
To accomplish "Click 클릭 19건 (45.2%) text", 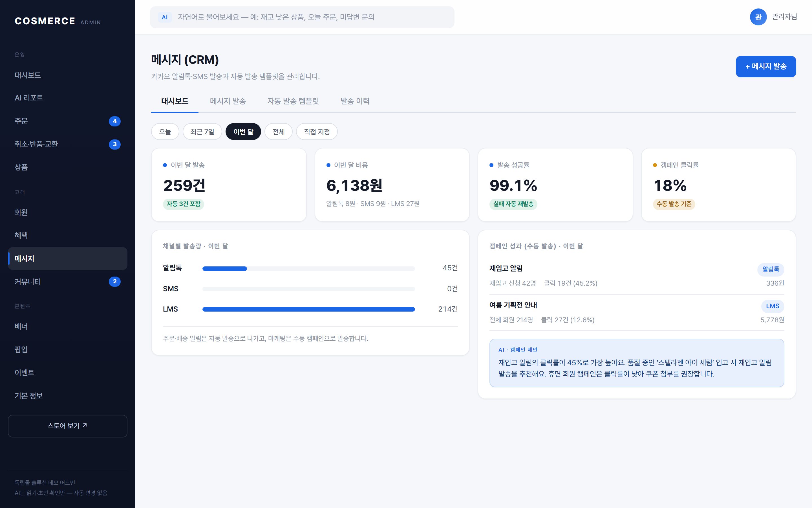I will 570,284.
